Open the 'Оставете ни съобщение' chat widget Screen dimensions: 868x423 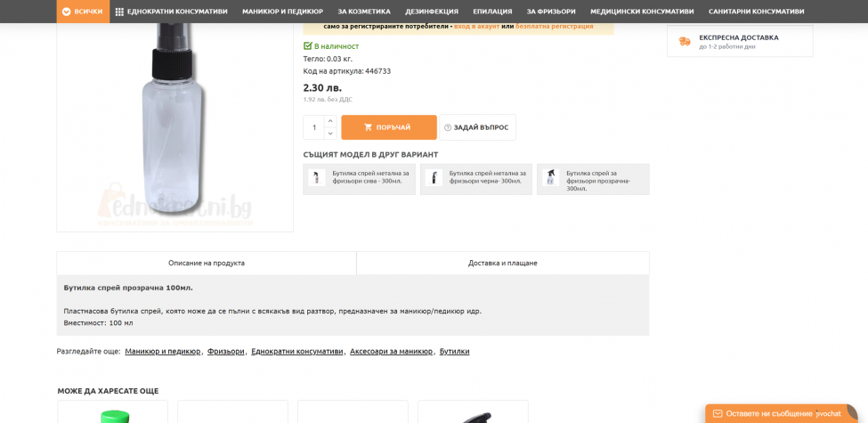[781, 413]
